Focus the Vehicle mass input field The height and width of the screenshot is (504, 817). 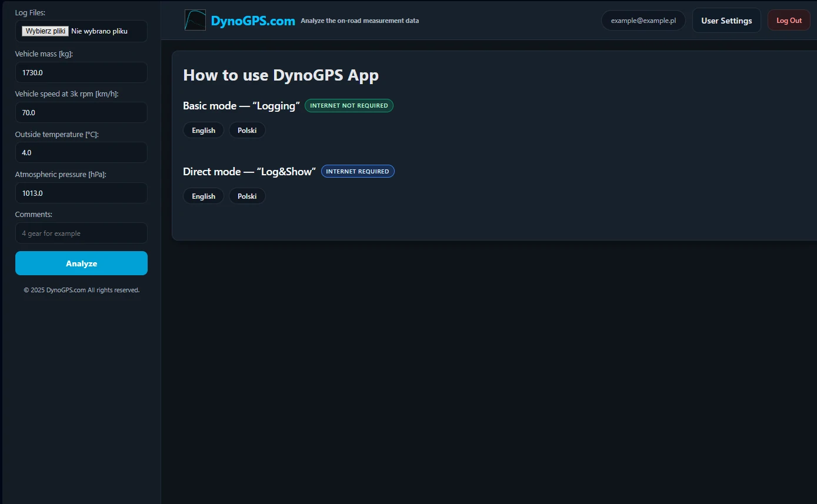(81, 72)
